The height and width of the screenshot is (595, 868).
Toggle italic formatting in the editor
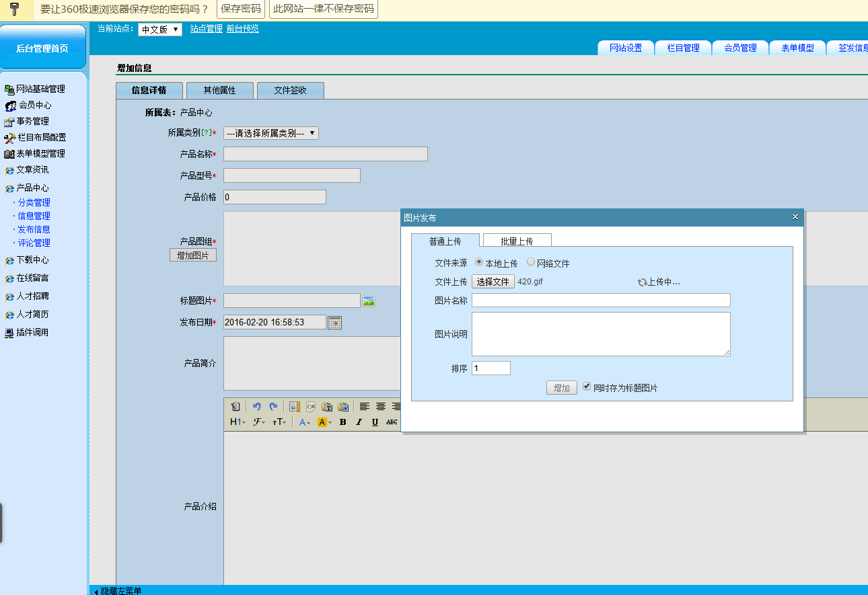(x=359, y=422)
